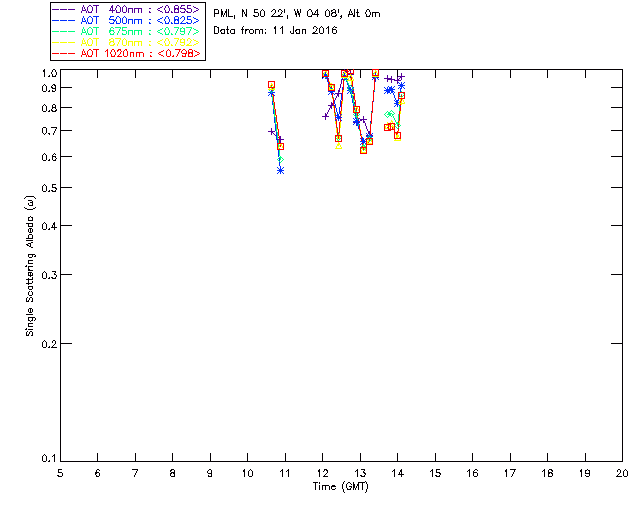Click the y-axis tick label 0.9
This screenshot has height=512, width=640.
[x=49, y=88]
